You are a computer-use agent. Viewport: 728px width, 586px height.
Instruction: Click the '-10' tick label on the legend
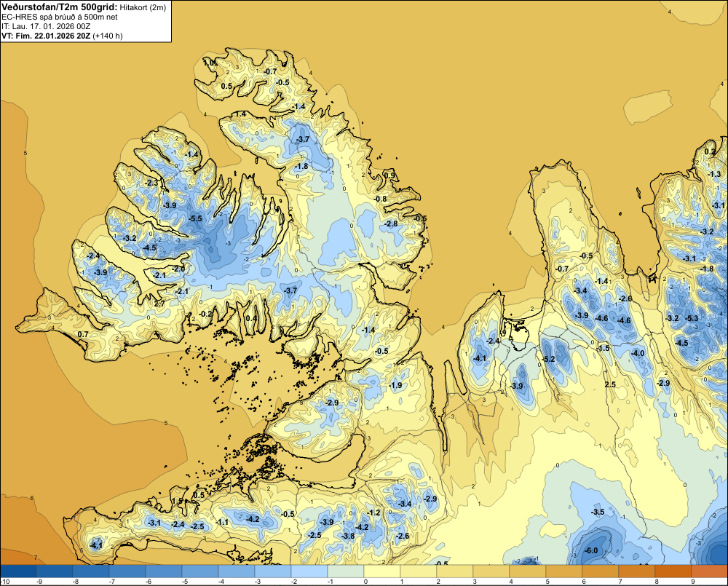[x=6, y=582]
